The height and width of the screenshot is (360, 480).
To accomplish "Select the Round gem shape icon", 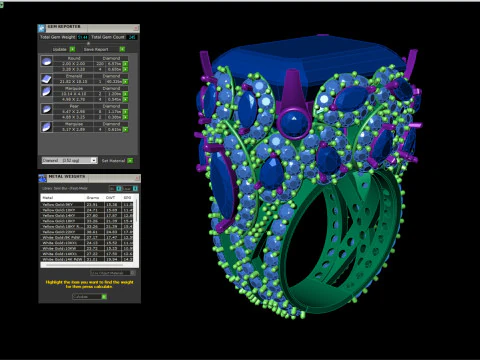I will coord(47,61).
